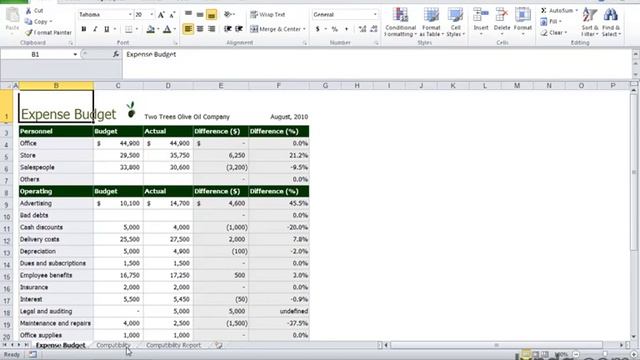This screenshot has width=640, height=360.
Task: Cut the selected cell contents
Action: [x=34, y=11]
